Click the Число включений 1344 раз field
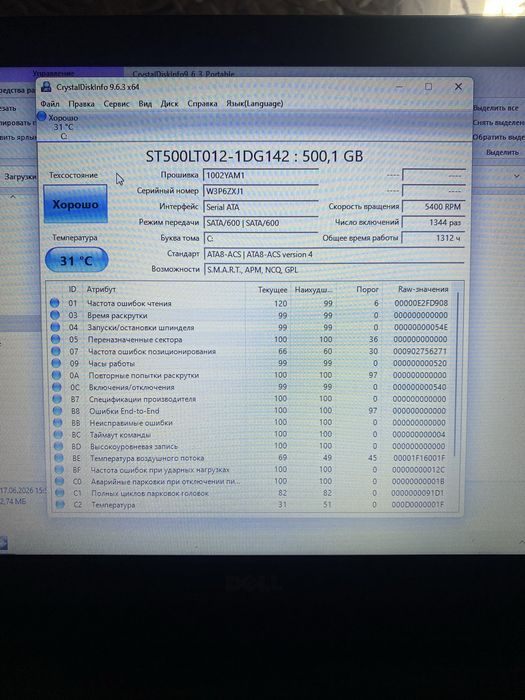 433,222
